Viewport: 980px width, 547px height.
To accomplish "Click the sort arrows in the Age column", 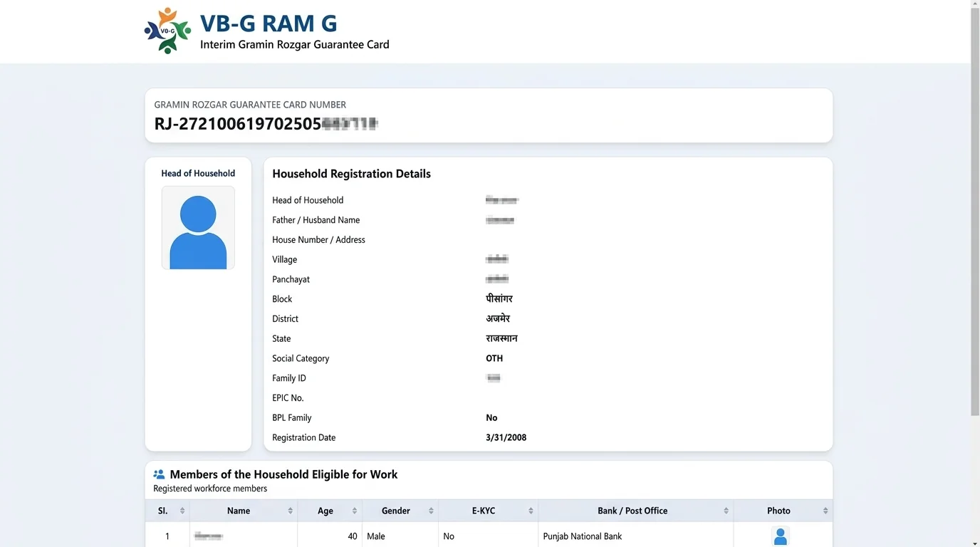I will click(x=355, y=511).
